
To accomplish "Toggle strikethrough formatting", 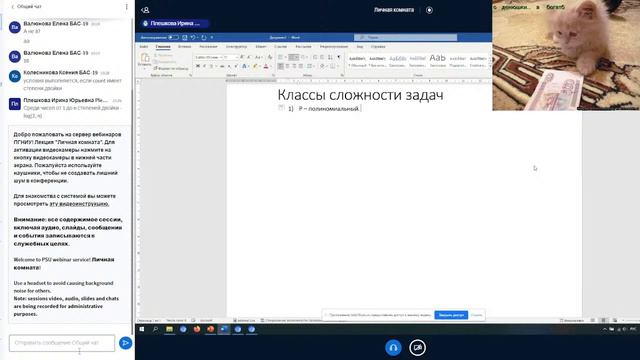I will coord(222,66).
